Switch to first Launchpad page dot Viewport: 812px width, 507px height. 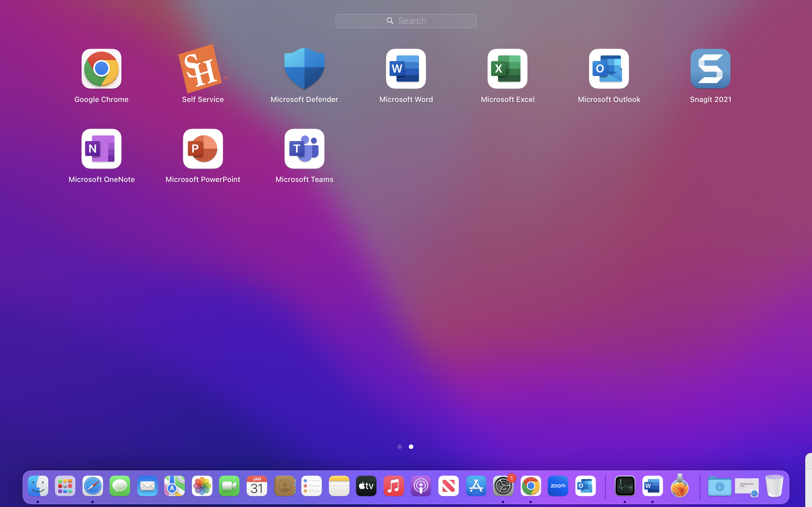(400, 447)
